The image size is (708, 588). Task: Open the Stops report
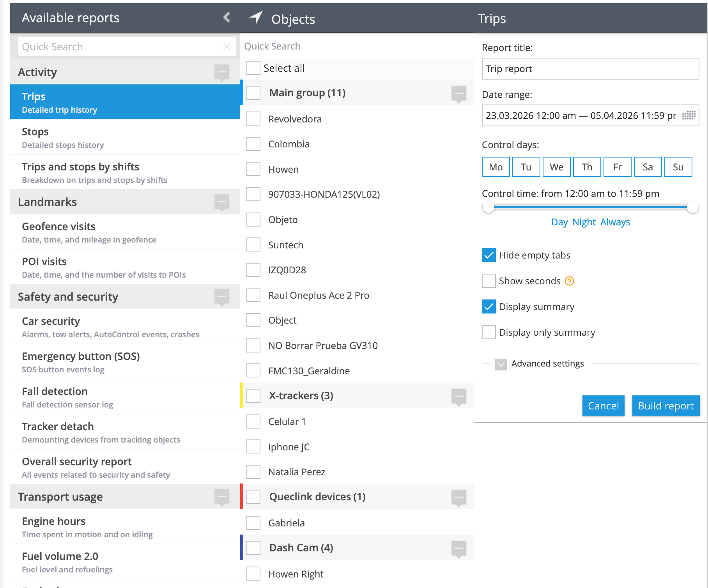tap(125, 137)
